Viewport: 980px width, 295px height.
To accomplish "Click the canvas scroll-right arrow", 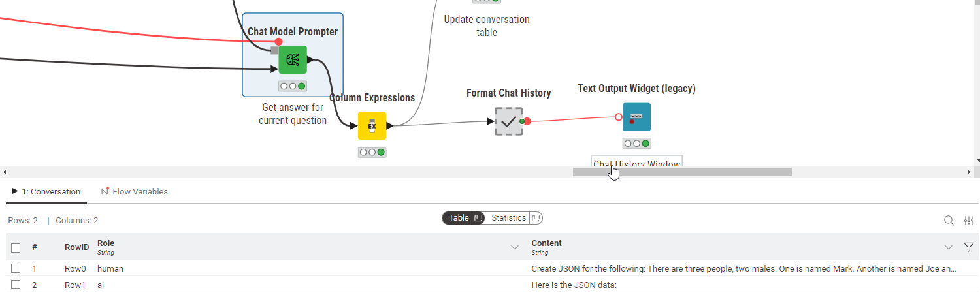I will [969, 172].
